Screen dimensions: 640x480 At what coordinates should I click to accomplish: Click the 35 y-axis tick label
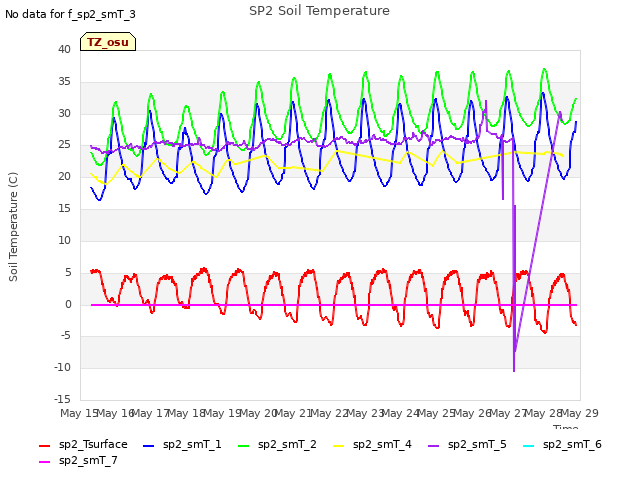[64, 81]
